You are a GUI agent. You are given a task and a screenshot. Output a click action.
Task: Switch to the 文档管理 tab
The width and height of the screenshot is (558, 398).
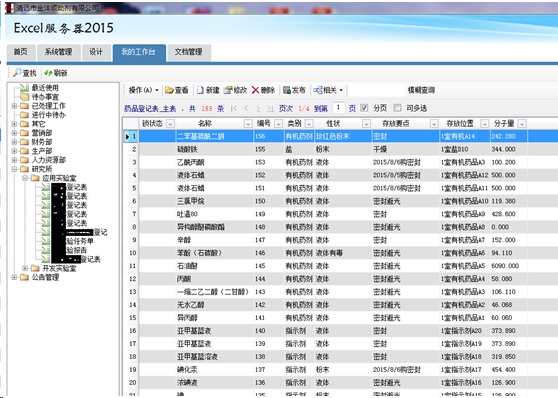(188, 52)
